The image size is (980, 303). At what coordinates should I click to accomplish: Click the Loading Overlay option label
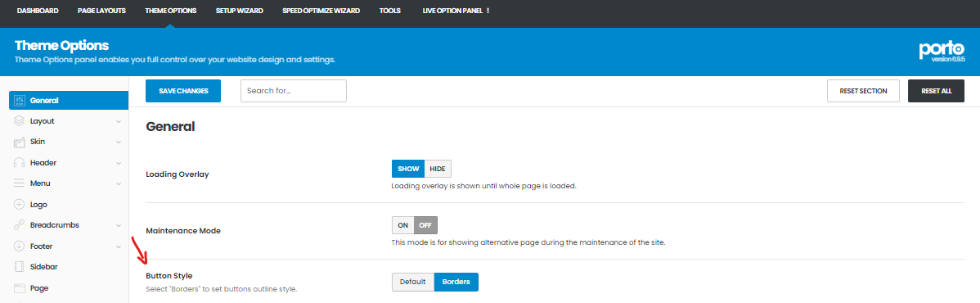click(178, 174)
